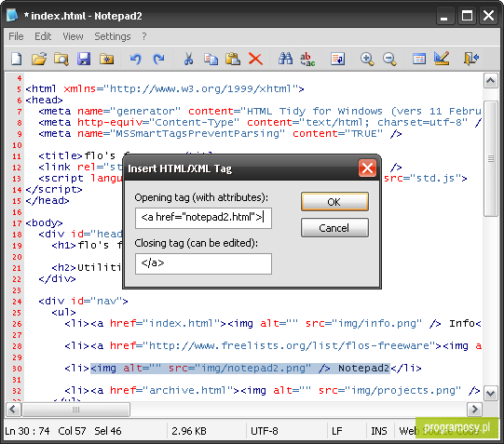
Task: Toggle word wrap toolbar icon
Action: [x=337, y=59]
